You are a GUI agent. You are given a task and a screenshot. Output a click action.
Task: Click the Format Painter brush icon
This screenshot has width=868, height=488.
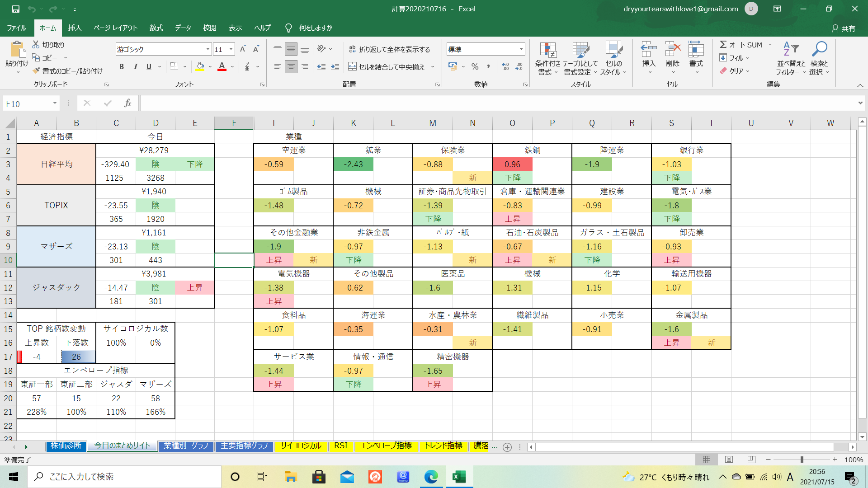36,71
